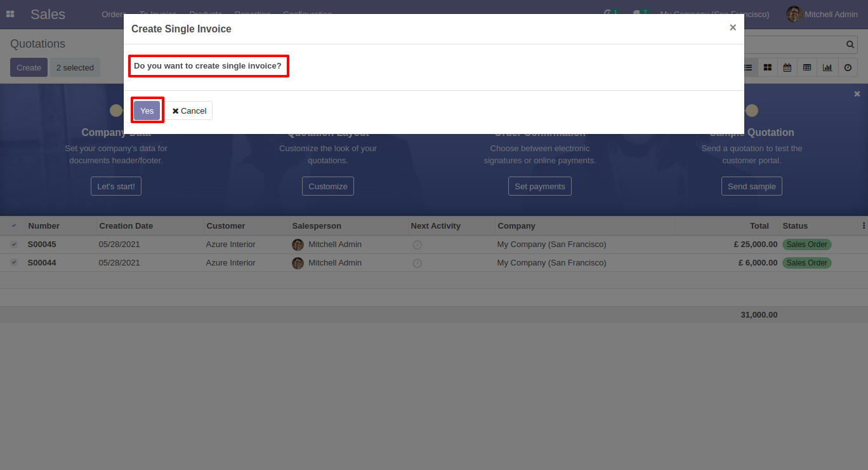This screenshot has height=470, width=868.
Task: Cancel the single invoice dialog
Action: coord(189,111)
